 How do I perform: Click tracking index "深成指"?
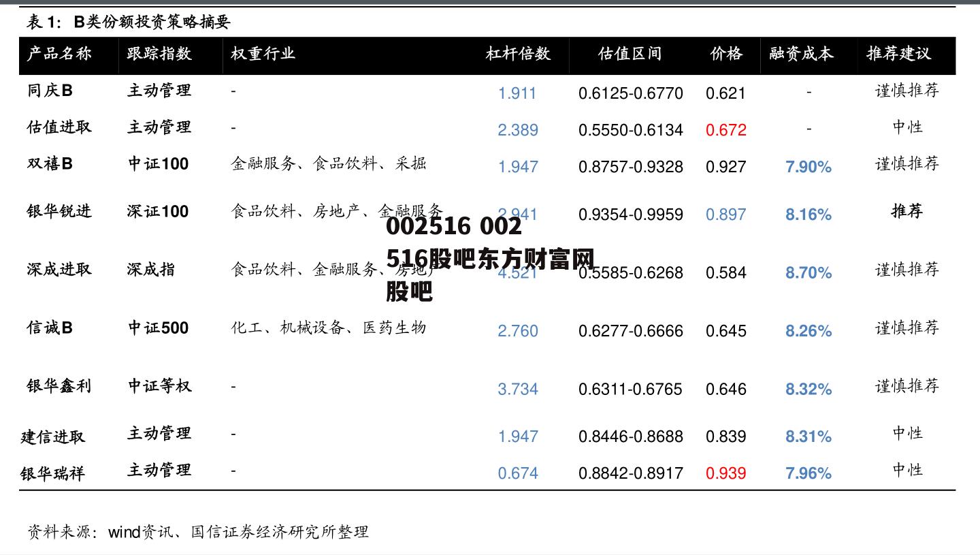click(x=151, y=269)
